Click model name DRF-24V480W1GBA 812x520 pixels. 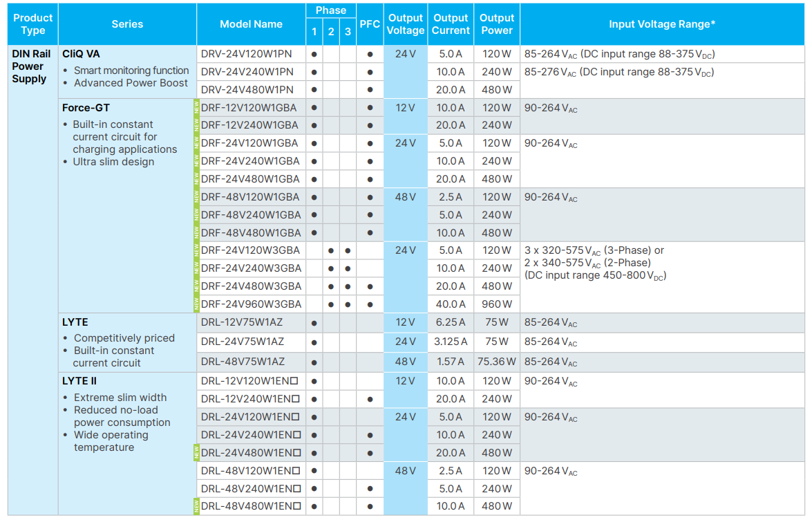click(x=250, y=178)
